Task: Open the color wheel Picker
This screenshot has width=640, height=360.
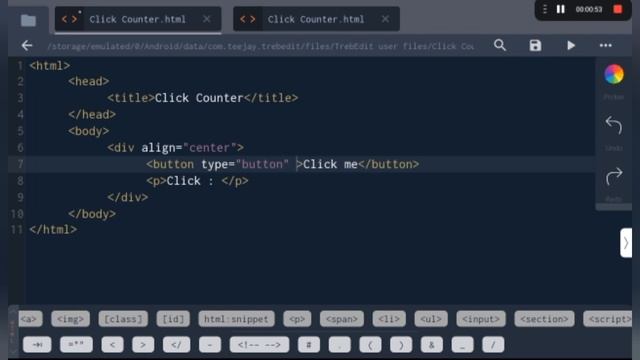Action: pos(614,75)
